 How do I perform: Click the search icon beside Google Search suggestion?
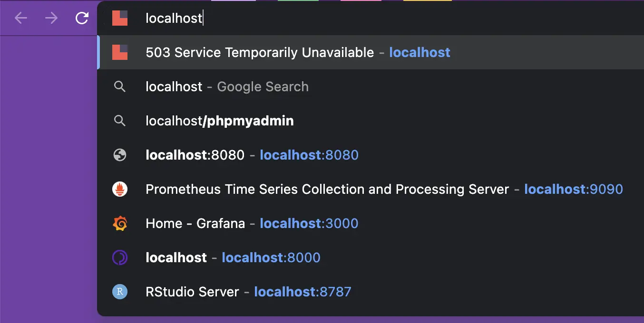click(x=120, y=86)
